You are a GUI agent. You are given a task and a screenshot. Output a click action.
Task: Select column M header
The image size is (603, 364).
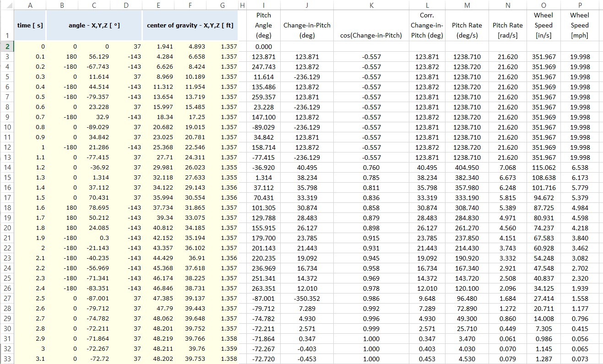(x=467, y=5)
